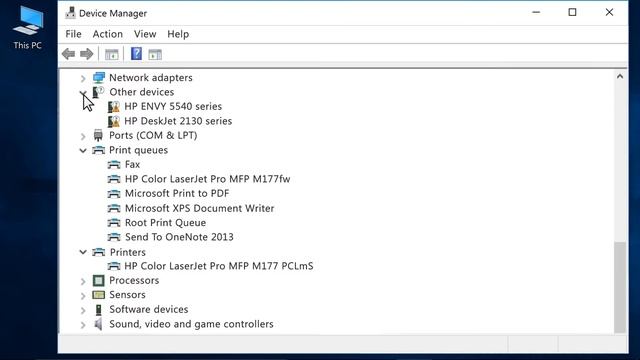
Task: Click the Send To OneNote 2013 icon
Action: pyautogui.click(x=114, y=237)
